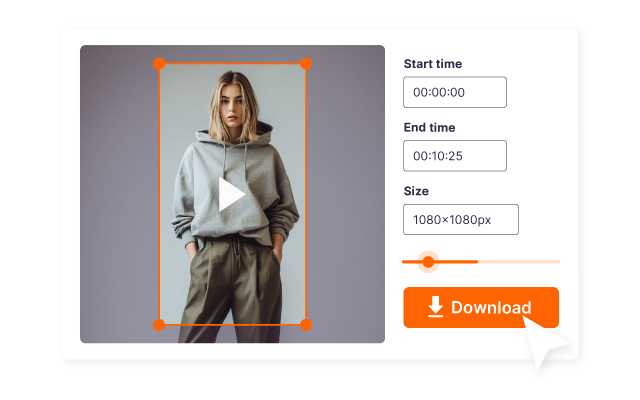
Task: Click the top edge of the orange crop frame
Action: pos(232,63)
